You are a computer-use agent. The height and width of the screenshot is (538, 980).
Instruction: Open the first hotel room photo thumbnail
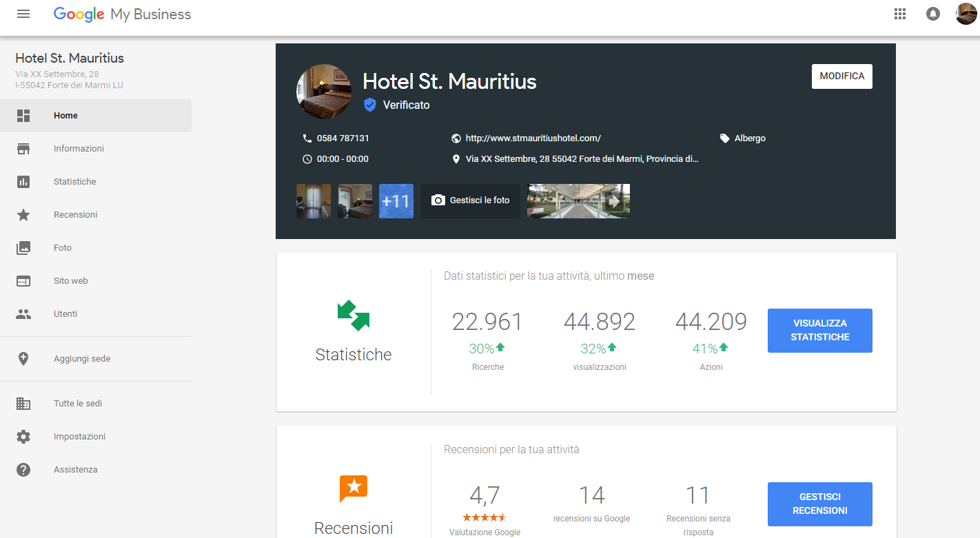pos(314,201)
